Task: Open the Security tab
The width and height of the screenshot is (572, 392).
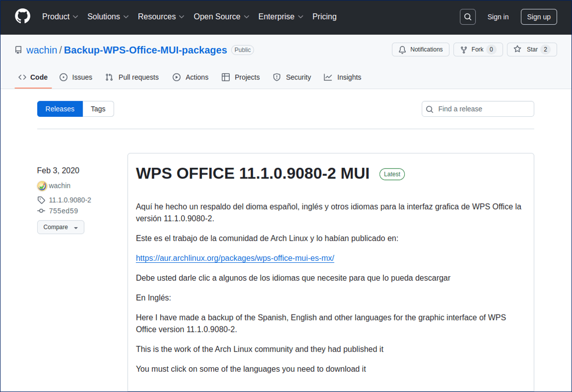Action: 292,77
